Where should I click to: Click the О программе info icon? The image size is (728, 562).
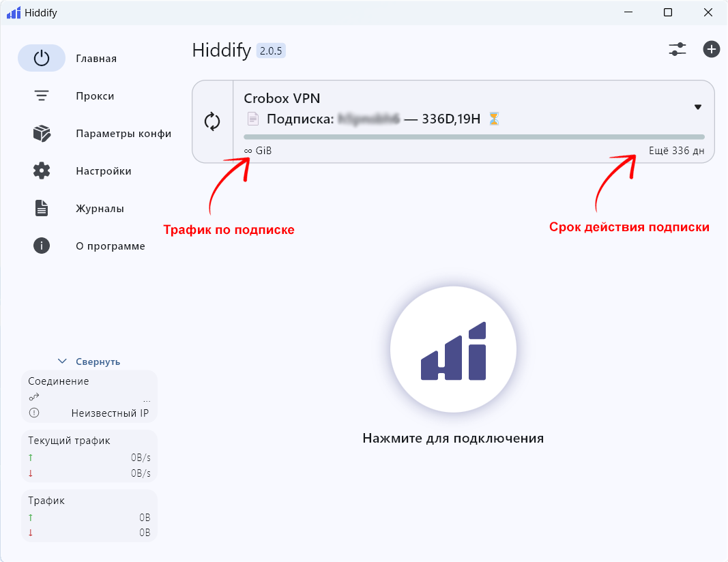click(x=41, y=246)
